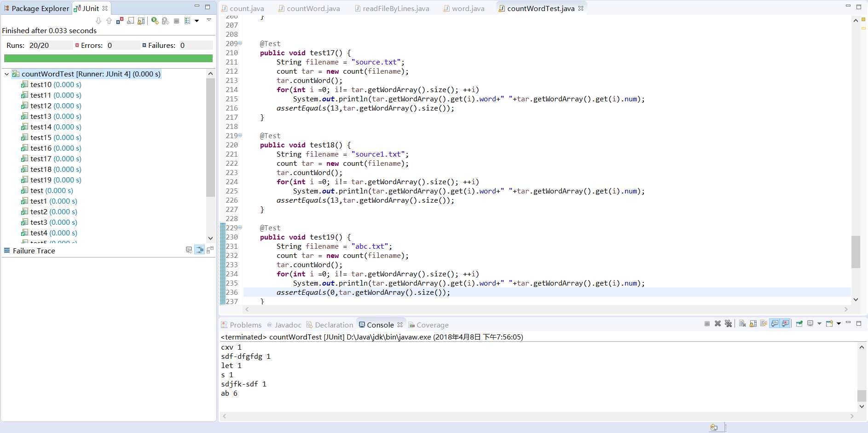Pin the console view
This screenshot has height=433, width=868.
click(x=799, y=324)
